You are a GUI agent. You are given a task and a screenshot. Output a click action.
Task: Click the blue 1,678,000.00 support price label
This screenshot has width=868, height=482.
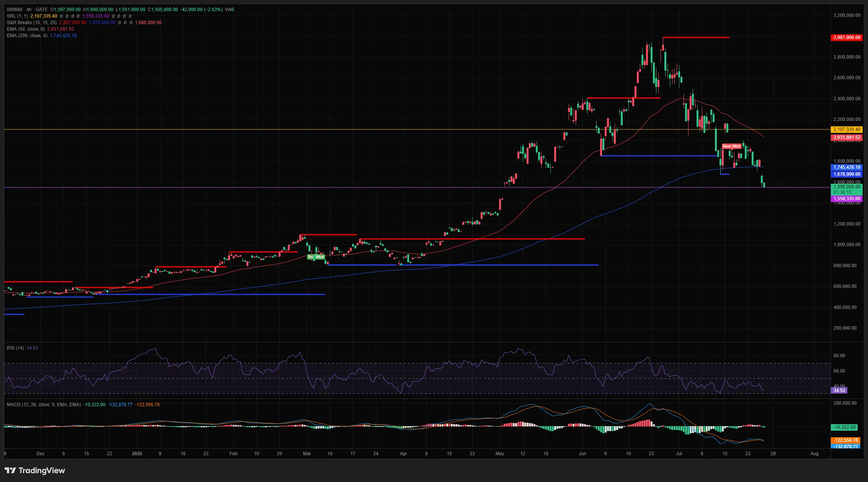pyautogui.click(x=847, y=174)
